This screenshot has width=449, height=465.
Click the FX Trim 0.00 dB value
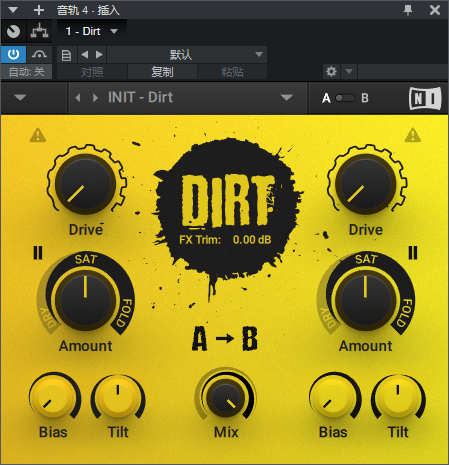click(x=252, y=240)
